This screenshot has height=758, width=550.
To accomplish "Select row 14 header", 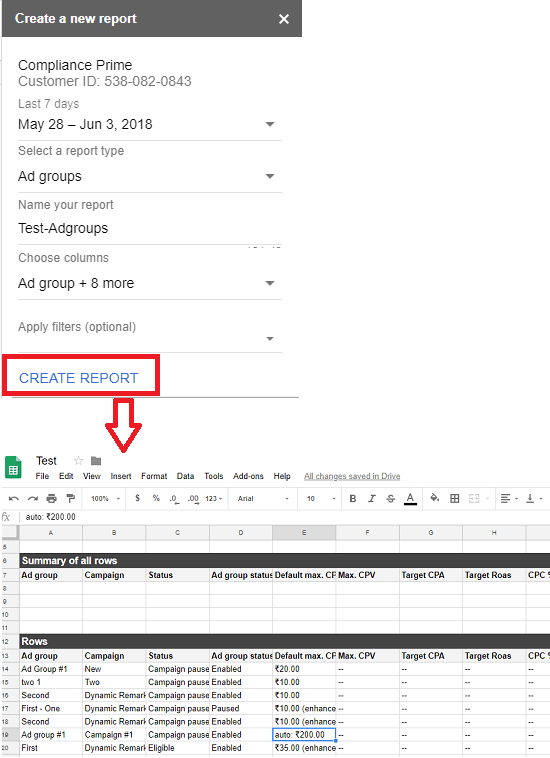I will pyautogui.click(x=10, y=669).
